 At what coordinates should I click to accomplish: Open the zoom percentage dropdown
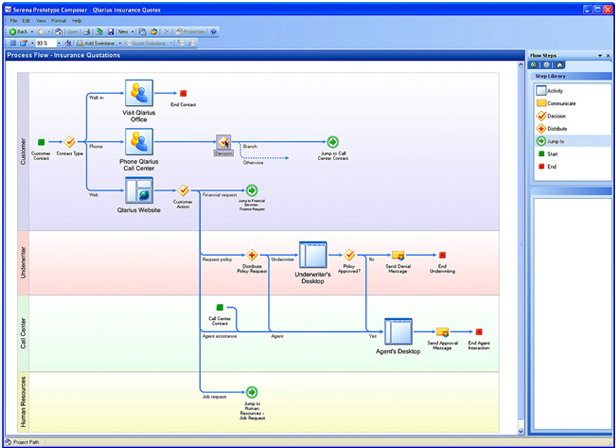[59, 43]
